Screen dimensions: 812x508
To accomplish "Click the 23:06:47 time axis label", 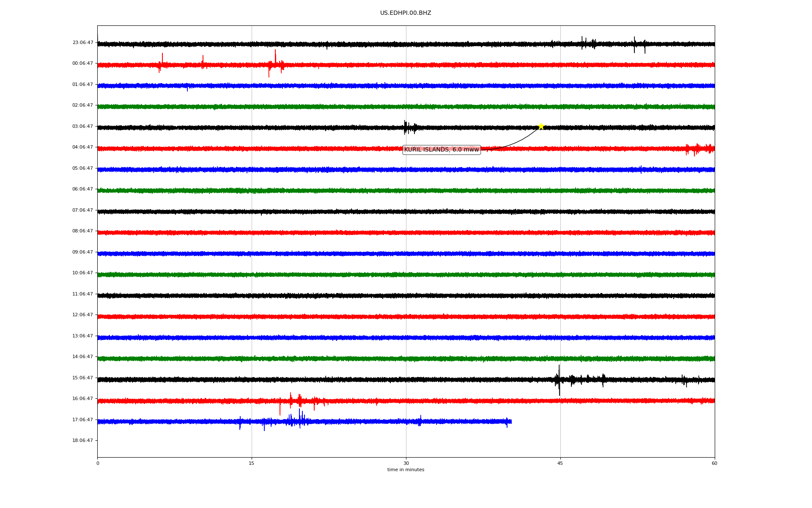I will pos(83,42).
